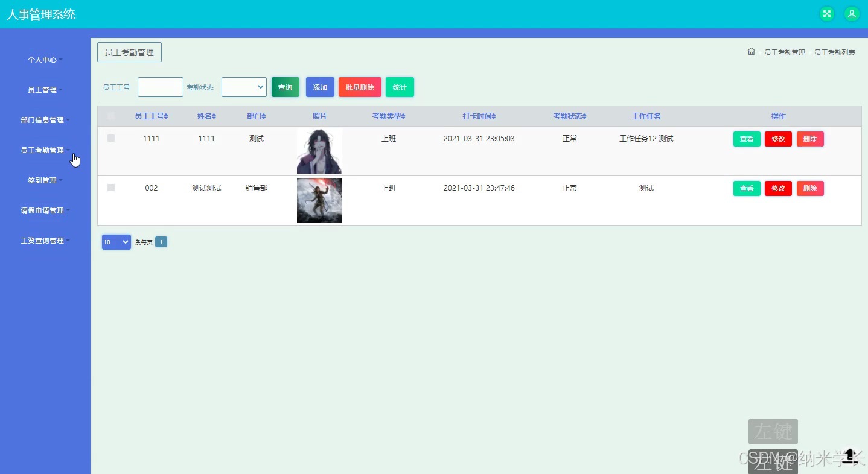Click 照片 column header

coord(320,116)
